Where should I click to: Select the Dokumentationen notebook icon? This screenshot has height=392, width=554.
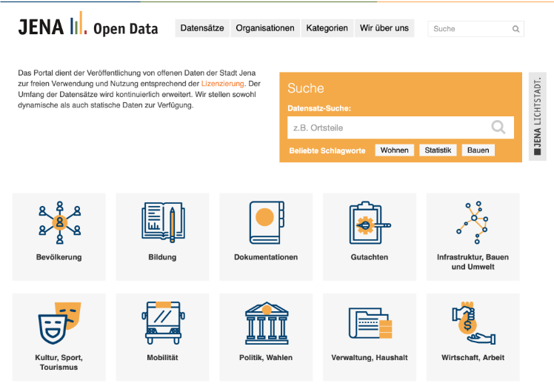tap(266, 222)
